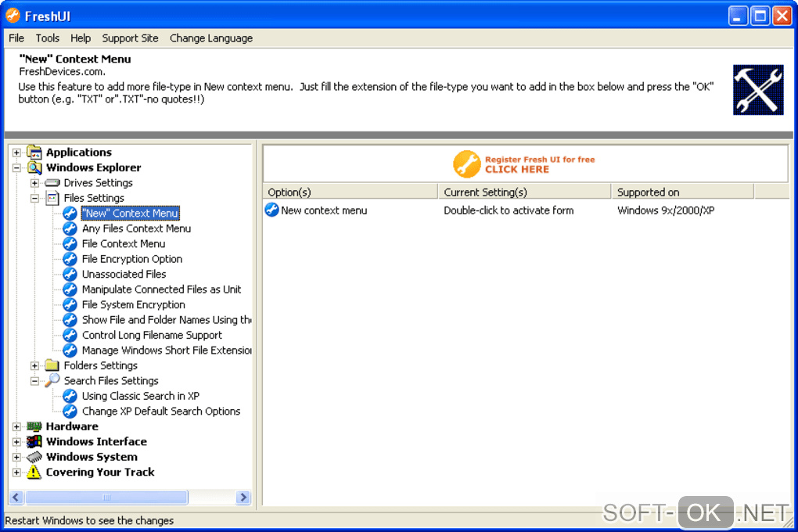
Task: Sort by the Supported on column header
Action: point(682,192)
